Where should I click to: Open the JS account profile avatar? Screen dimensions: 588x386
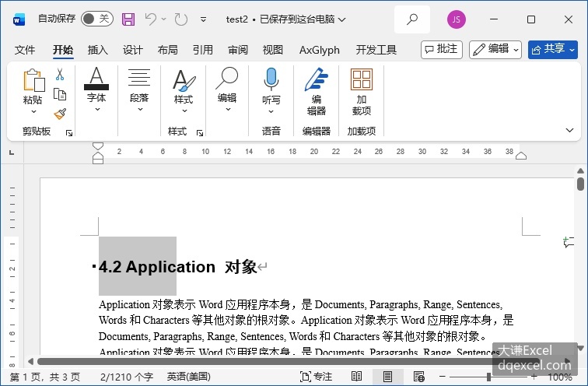pyautogui.click(x=456, y=19)
